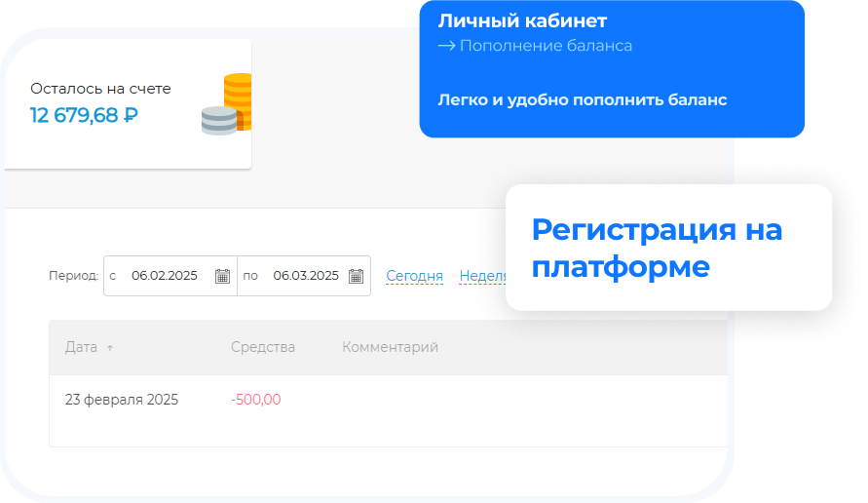Click the Личный кабинет heading
Screen dimensions: 868x503
[522, 21]
